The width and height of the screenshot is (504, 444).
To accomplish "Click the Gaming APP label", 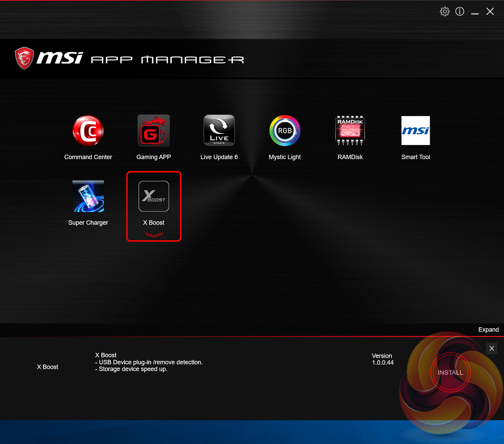I will click(x=154, y=157).
